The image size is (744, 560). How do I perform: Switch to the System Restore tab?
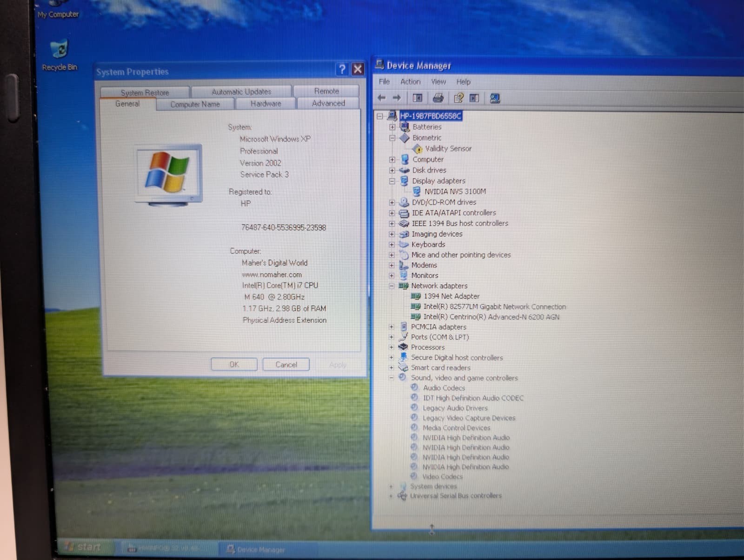pyautogui.click(x=145, y=92)
